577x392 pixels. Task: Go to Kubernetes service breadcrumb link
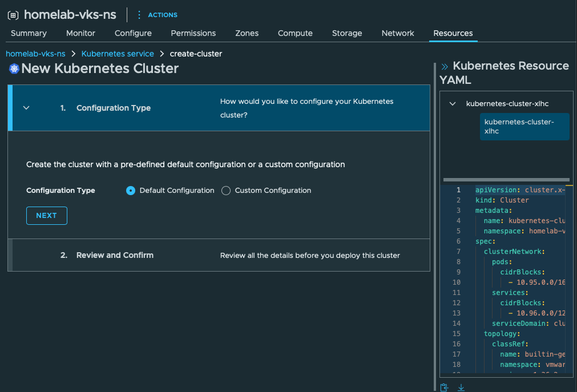tap(118, 54)
